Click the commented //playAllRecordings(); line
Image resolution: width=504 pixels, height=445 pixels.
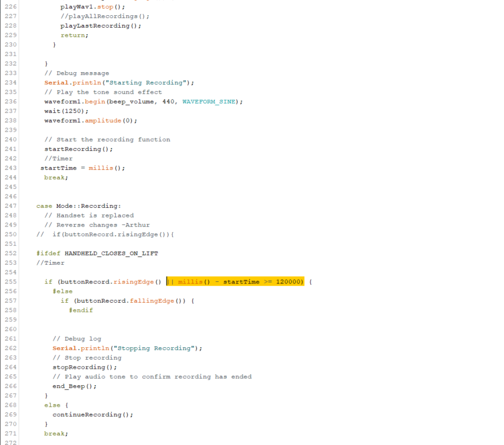coord(105,16)
